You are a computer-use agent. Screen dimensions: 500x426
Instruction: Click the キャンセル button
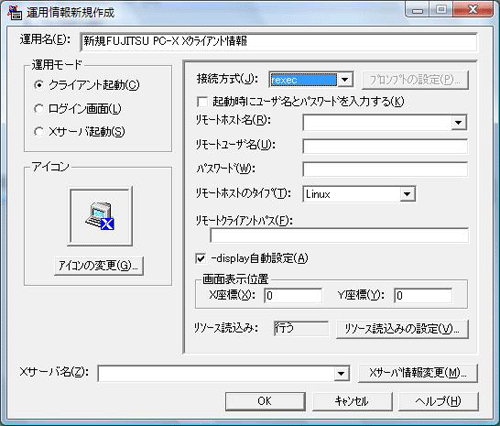(352, 401)
